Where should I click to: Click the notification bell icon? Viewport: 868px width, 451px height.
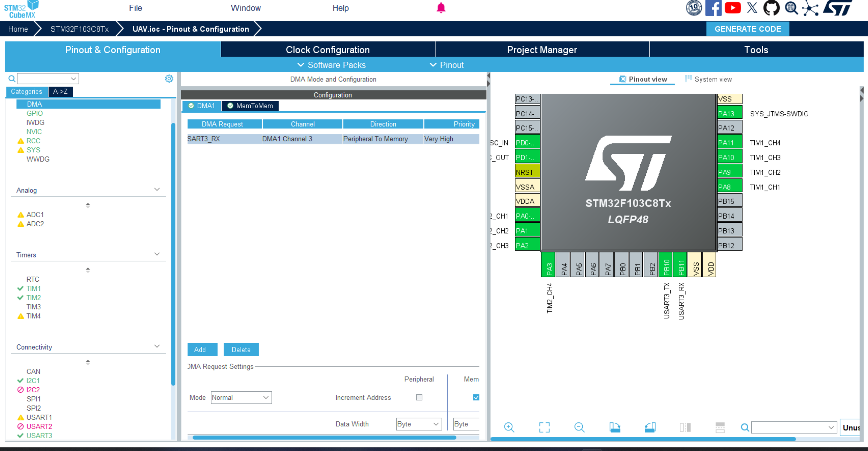pyautogui.click(x=441, y=7)
